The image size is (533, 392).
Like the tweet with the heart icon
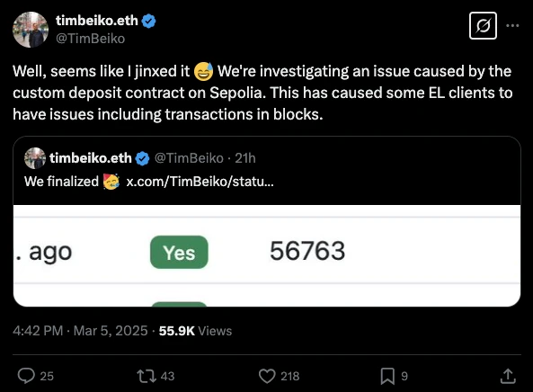[x=267, y=376]
